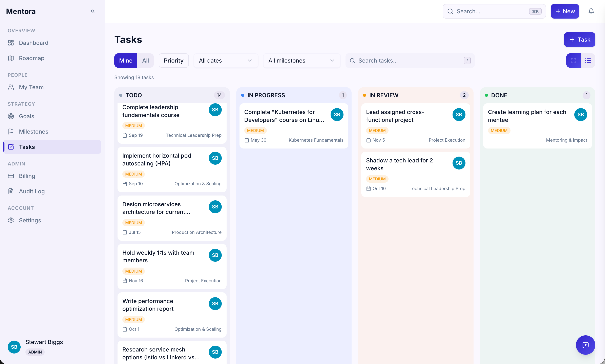Open Billing page
Screen dimensions: 605x364
52,176
